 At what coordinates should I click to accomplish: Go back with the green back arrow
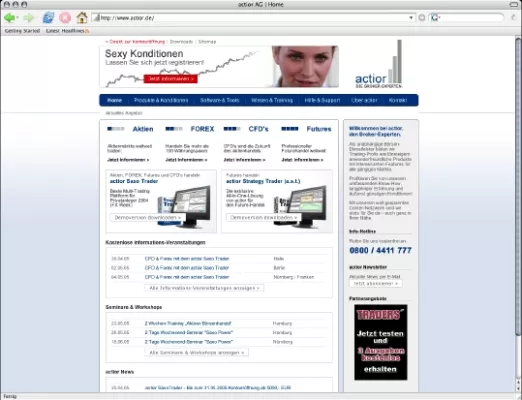[9, 18]
